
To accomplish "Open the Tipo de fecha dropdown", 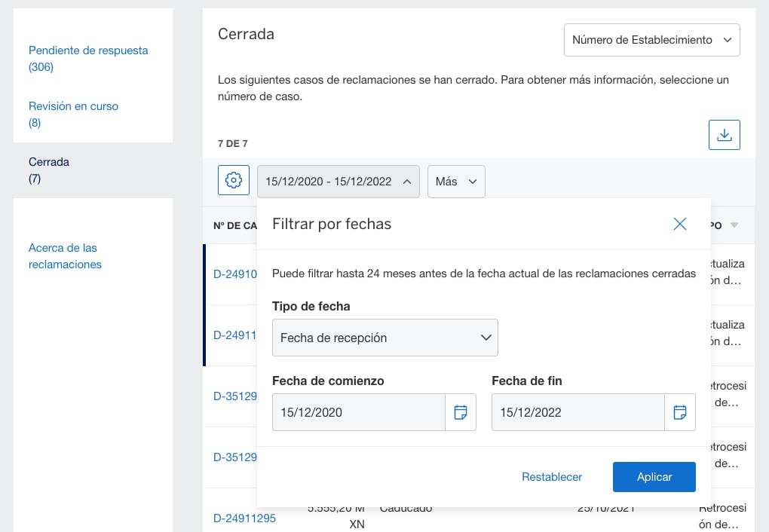I will point(384,338).
